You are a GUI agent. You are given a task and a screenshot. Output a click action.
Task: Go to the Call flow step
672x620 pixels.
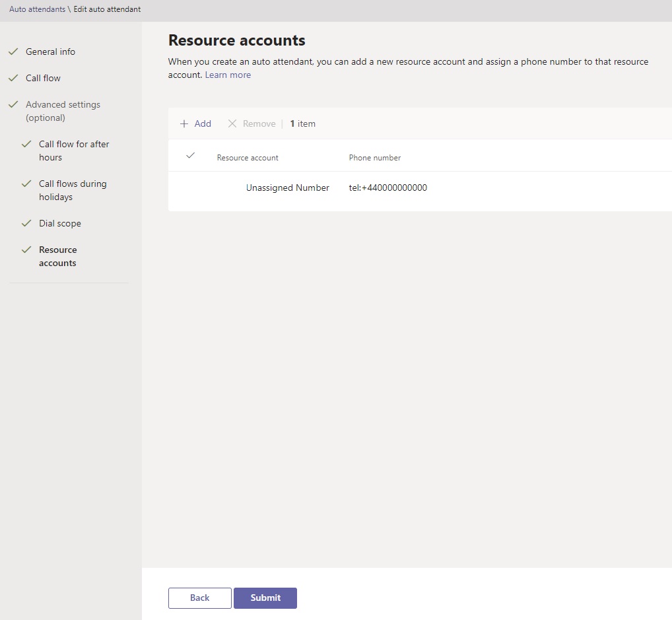point(43,78)
